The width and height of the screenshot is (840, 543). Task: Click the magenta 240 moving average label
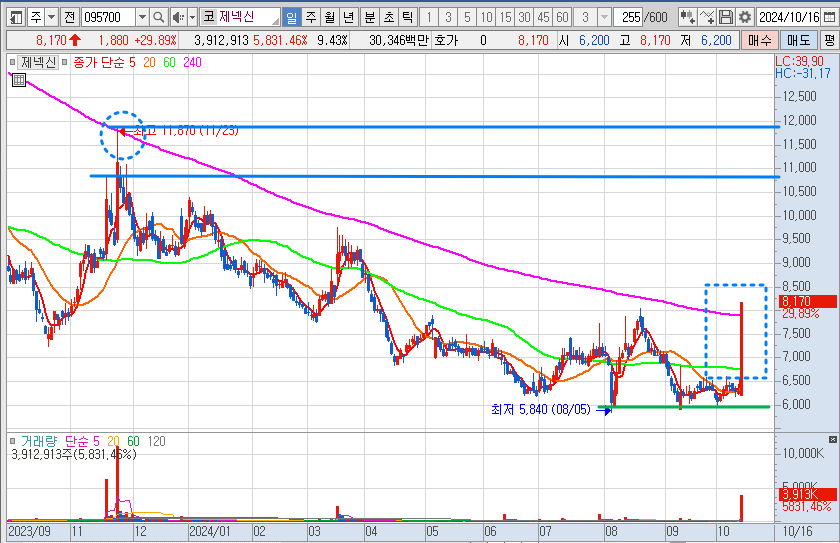[x=192, y=63]
